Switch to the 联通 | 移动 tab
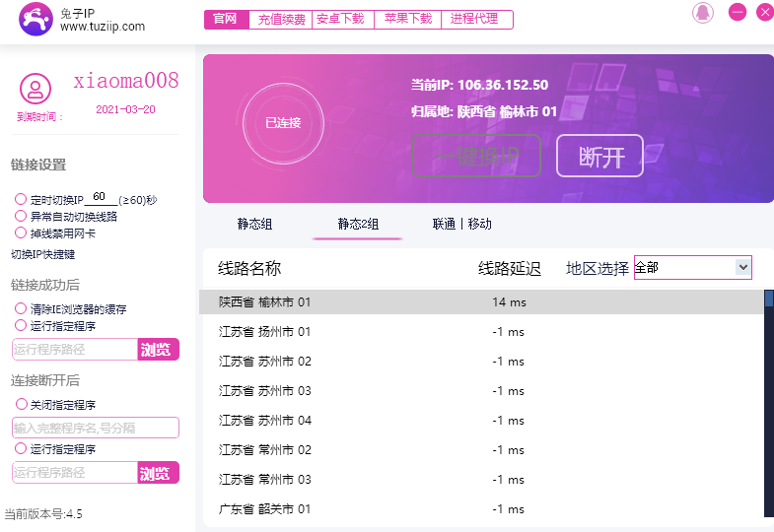The width and height of the screenshot is (774, 532). coord(462,224)
